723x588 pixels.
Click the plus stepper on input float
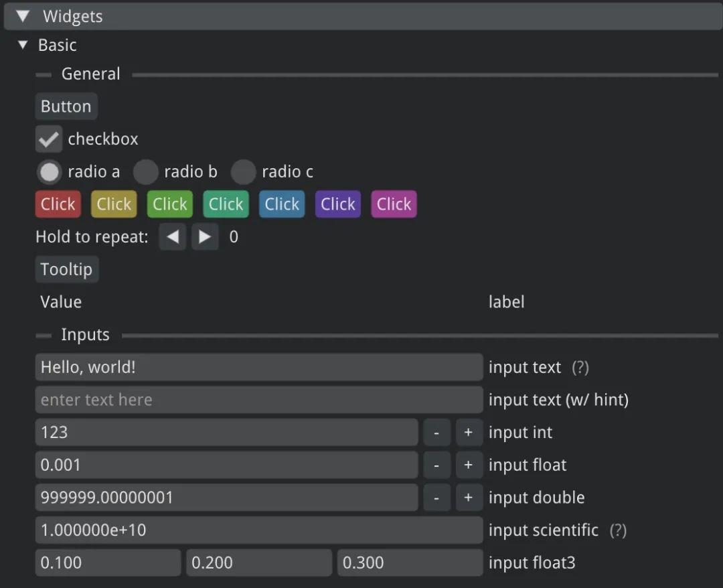[x=469, y=465]
